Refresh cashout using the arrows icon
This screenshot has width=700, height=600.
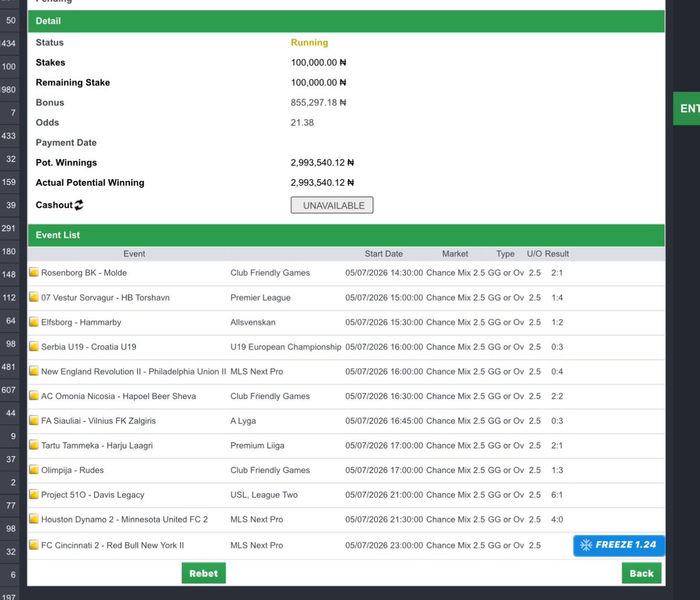coord(79,205)
